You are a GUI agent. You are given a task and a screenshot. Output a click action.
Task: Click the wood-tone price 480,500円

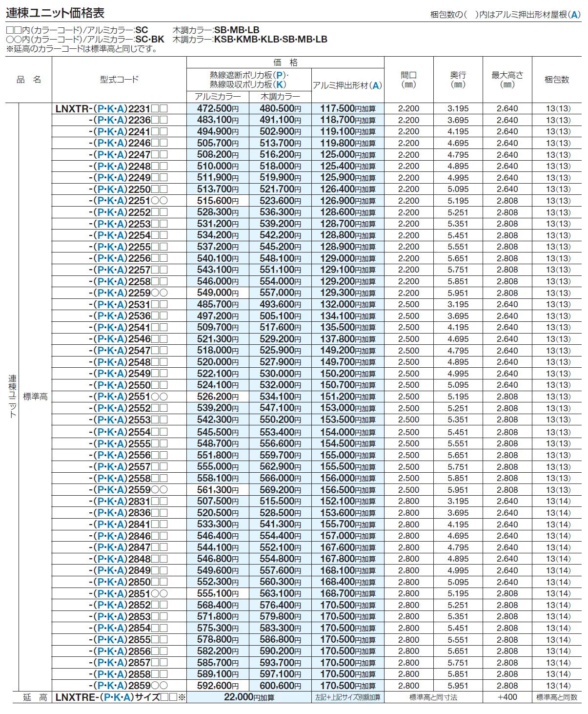tap(280, 108)
